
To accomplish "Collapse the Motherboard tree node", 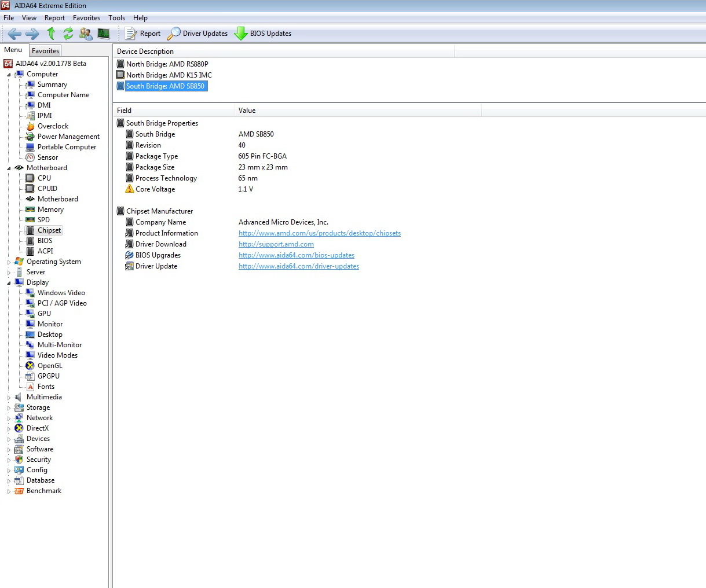I will [9, 168].
